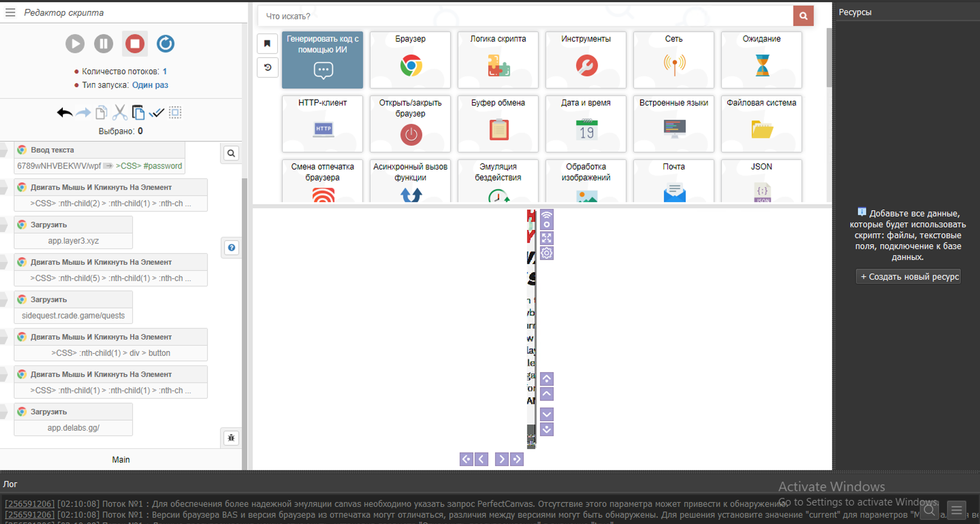Screen dimensions: 980x524
Task: Click in the 'Что искать?' search field
Action: point(525,16)
